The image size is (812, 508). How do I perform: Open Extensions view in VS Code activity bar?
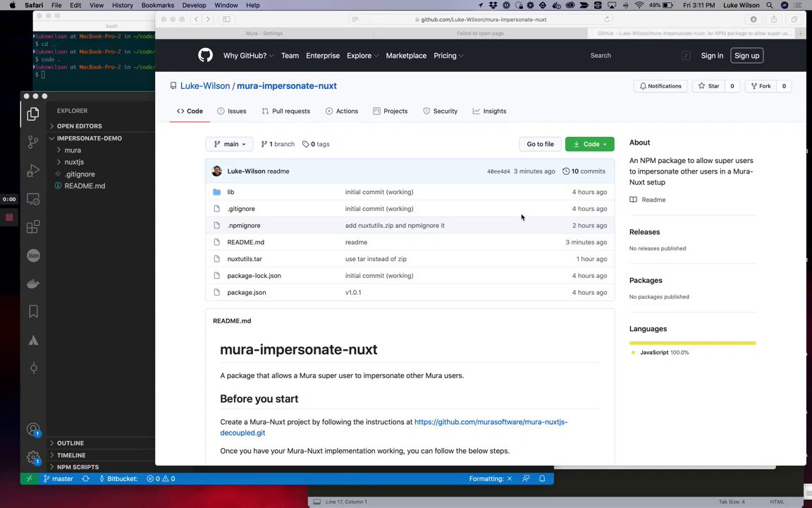(33, 226)
